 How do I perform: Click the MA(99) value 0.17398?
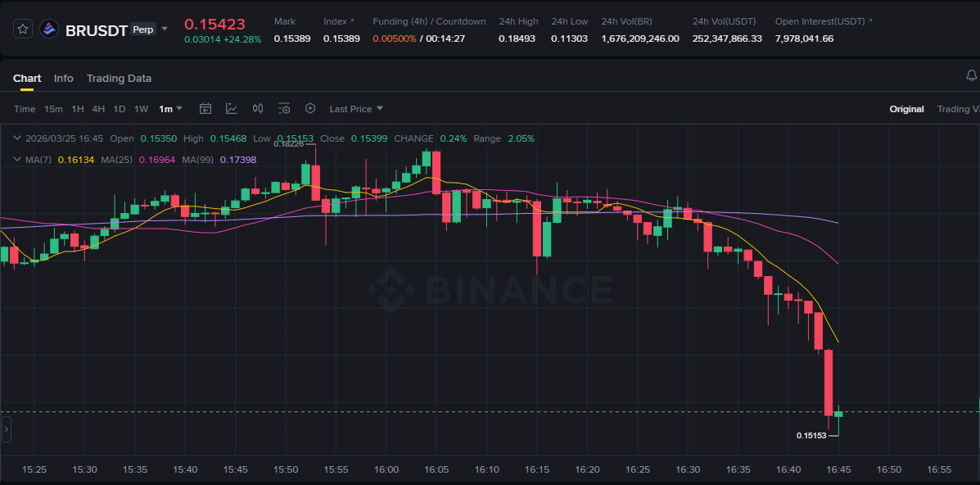(x=238, y=160)
